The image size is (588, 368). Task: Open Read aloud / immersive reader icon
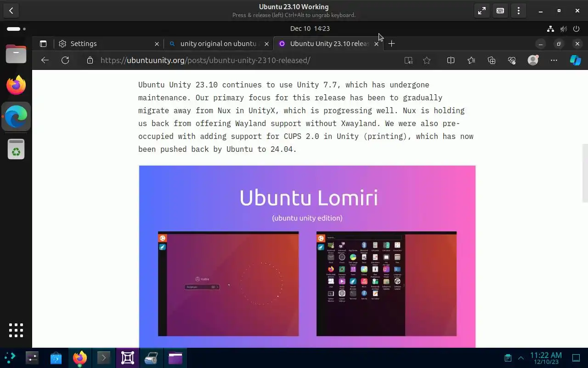pos(408,60)
